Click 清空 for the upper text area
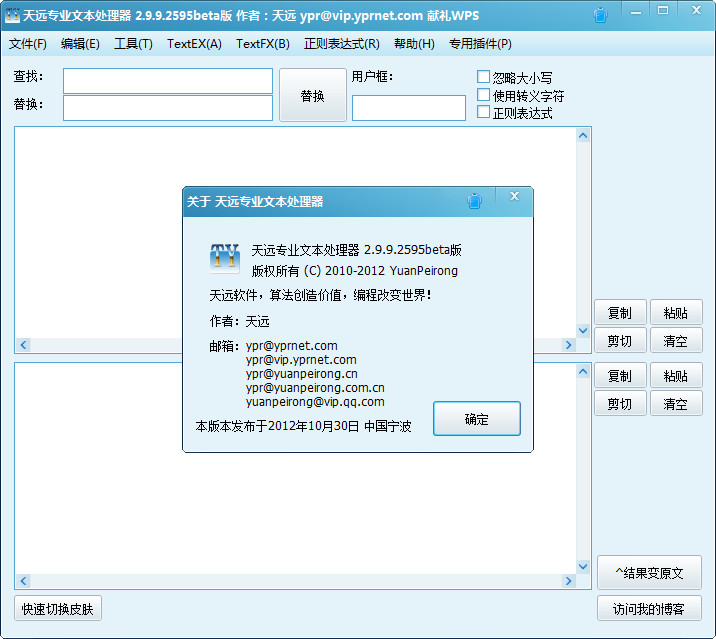Screen dimensions: 716x639 click(x=676, y=340)
